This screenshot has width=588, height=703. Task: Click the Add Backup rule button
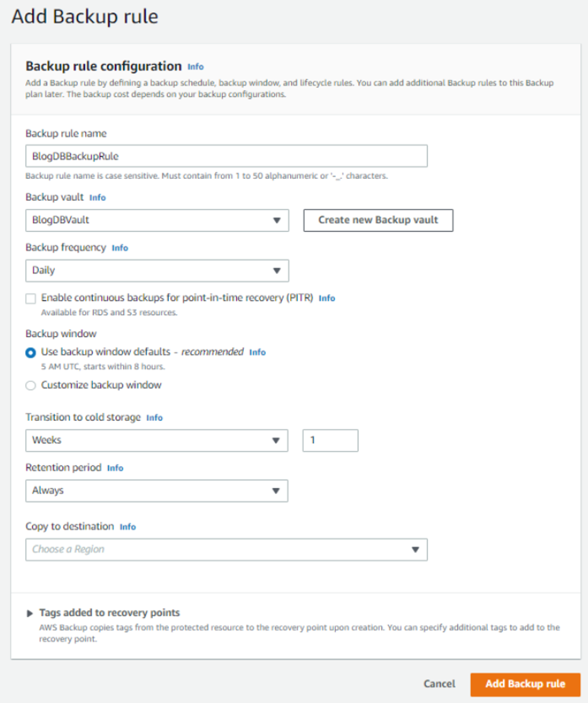coord(524,684)
